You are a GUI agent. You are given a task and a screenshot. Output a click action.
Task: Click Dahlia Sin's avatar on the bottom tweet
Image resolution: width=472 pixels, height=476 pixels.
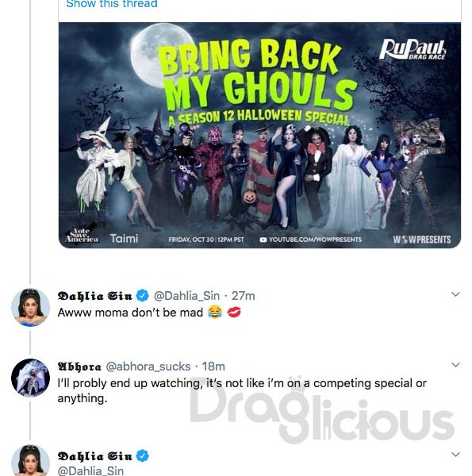tap(30, 461)
